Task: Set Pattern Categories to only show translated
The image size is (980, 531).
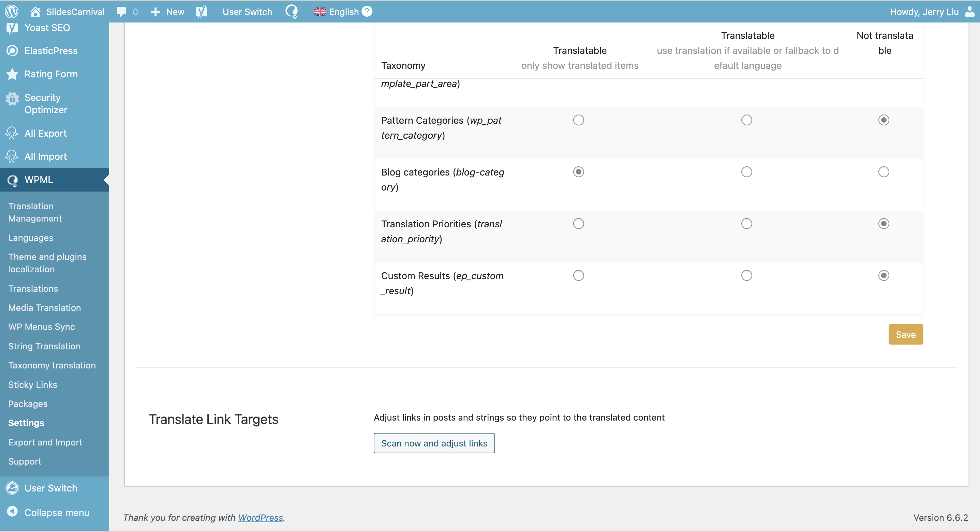Action: 578,120
